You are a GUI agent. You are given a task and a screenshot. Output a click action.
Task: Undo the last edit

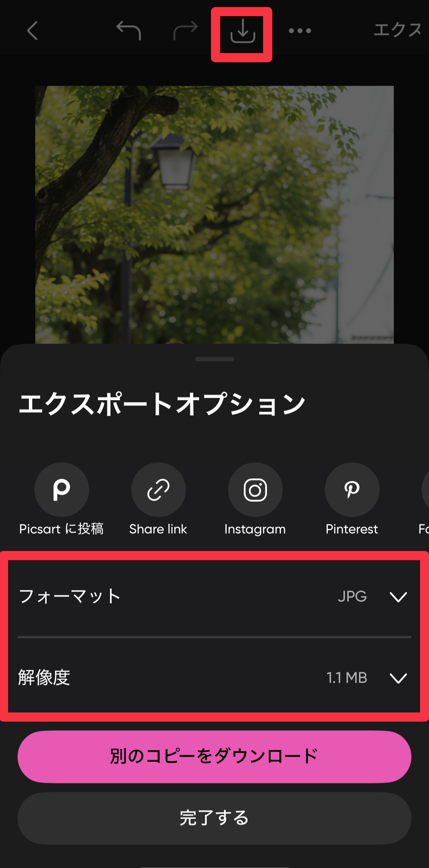(129, 30)
